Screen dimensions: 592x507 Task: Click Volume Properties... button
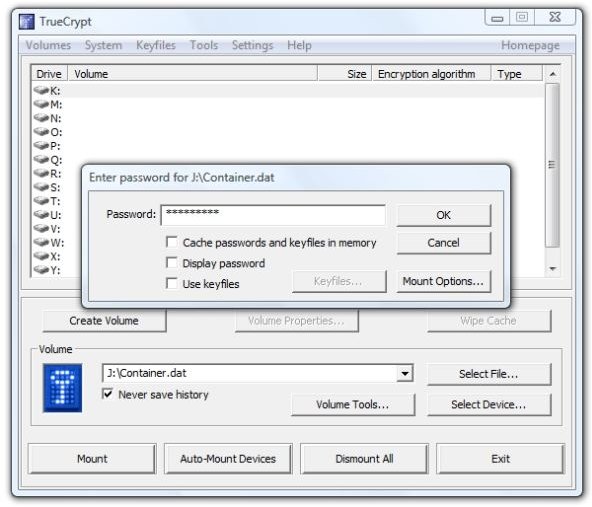(x=296, y=321)
